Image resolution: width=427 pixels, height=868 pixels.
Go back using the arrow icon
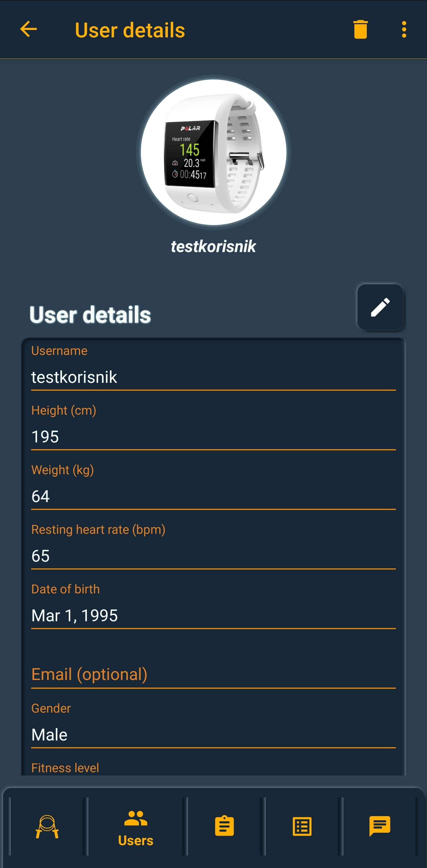tap(29, 29)
